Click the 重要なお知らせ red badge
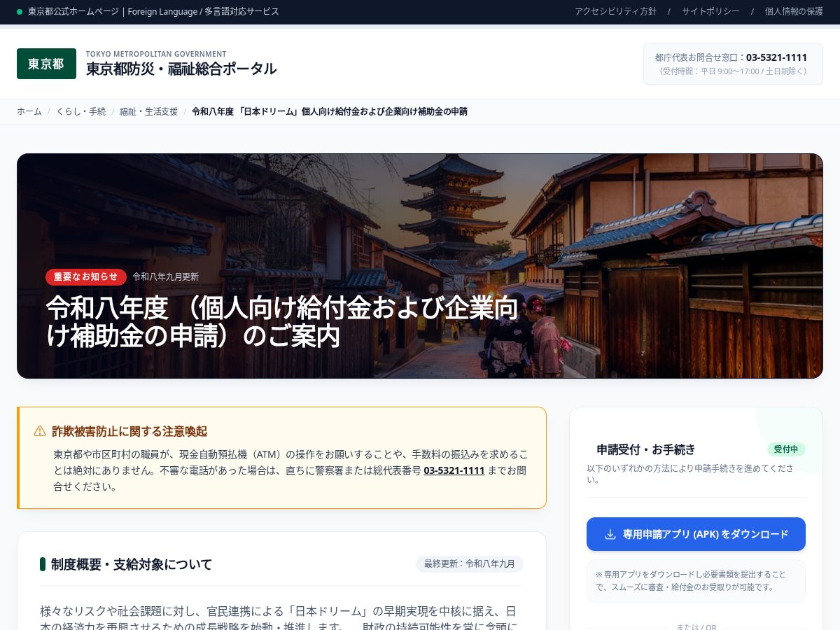The width and height of the screenshot is (840, 630). click(86, 276)
